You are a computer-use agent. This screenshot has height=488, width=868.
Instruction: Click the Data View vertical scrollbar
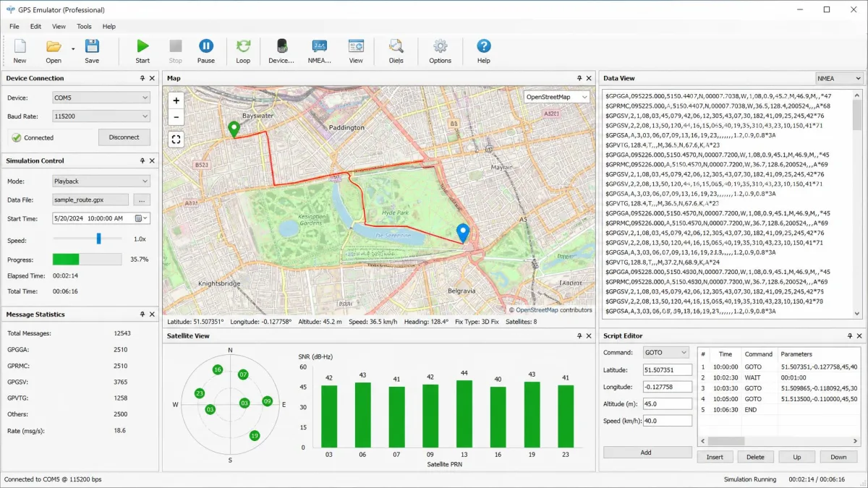pos(858,204)
